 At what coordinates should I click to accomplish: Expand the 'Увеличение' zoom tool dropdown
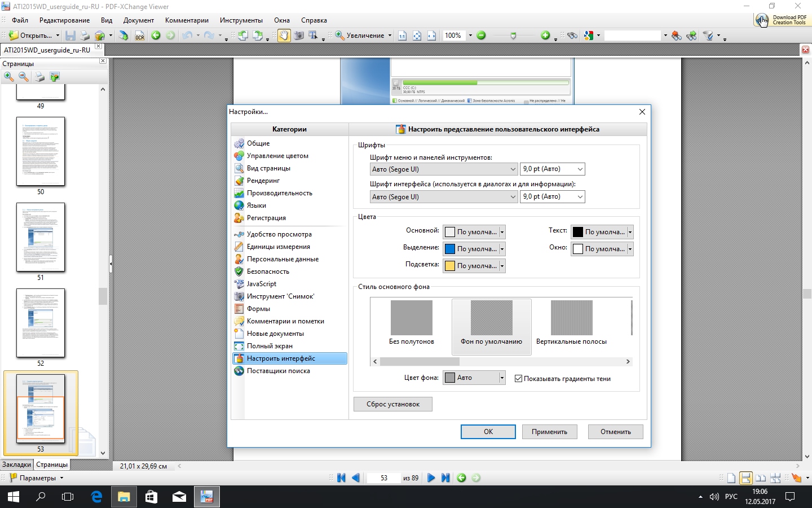point(390,36)
